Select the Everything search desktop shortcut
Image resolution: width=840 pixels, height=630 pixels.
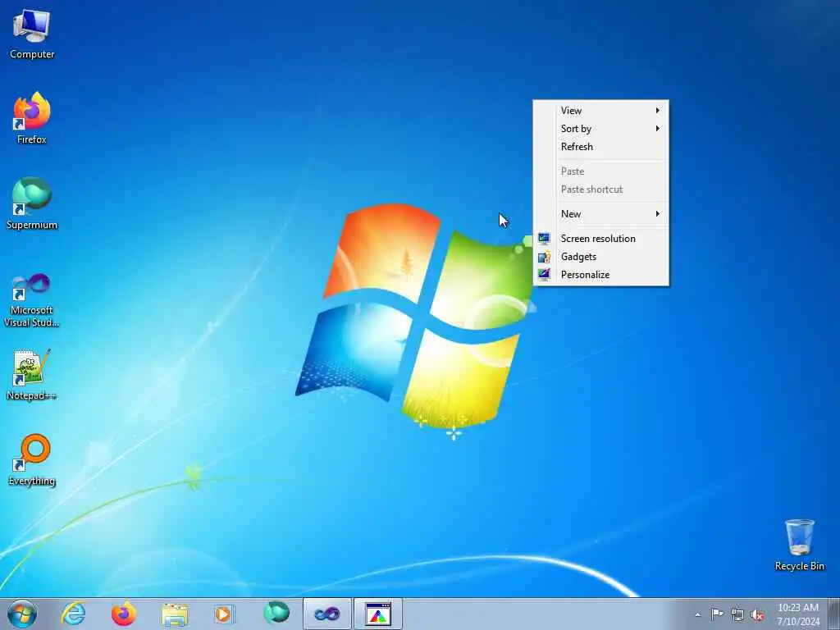[x=32, y=459]
